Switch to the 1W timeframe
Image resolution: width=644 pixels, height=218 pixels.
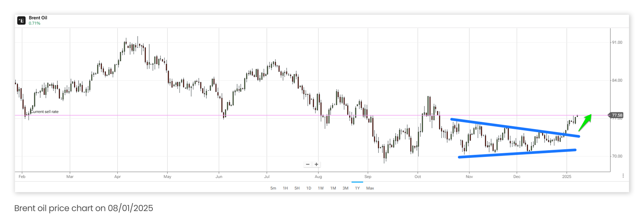tap(321, 188)
